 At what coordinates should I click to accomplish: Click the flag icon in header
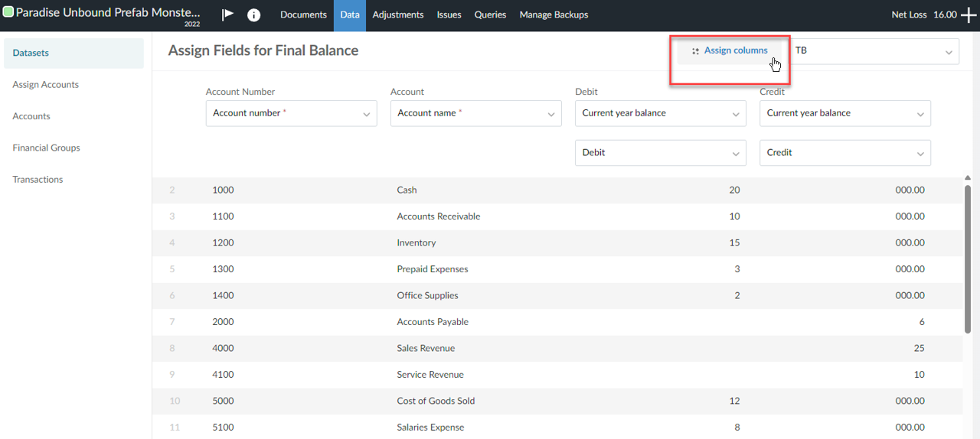227,15
